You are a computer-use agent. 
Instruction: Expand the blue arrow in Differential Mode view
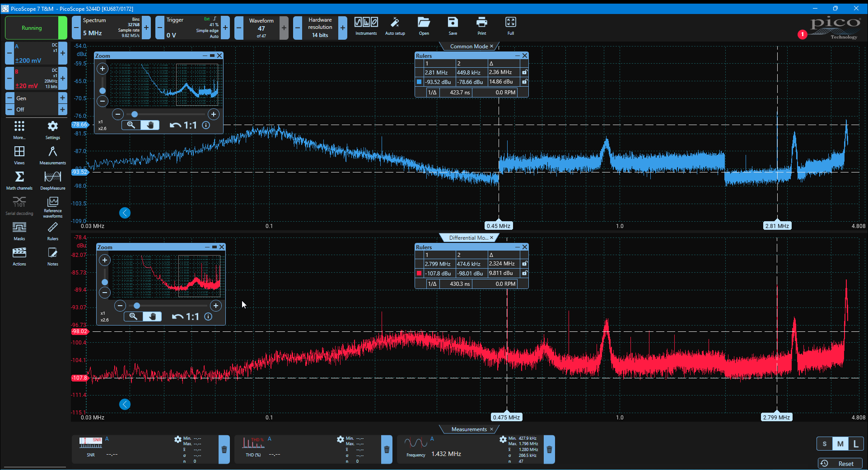click(x=125, y=405)
